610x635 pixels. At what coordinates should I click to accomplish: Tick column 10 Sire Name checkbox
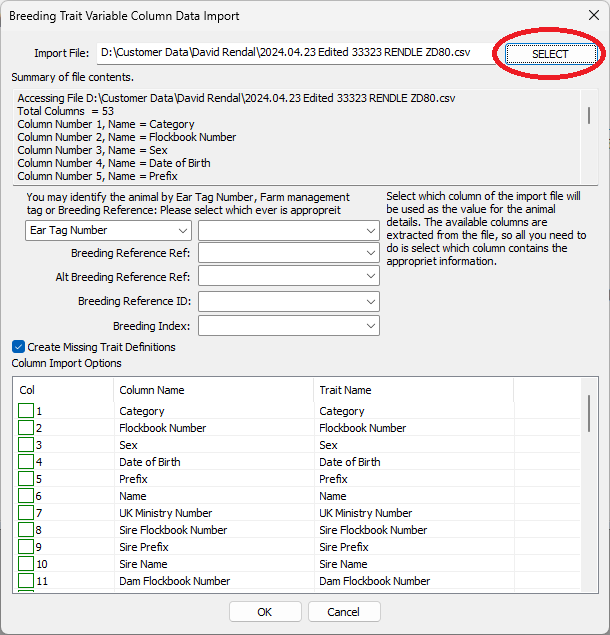coord(26,564)
